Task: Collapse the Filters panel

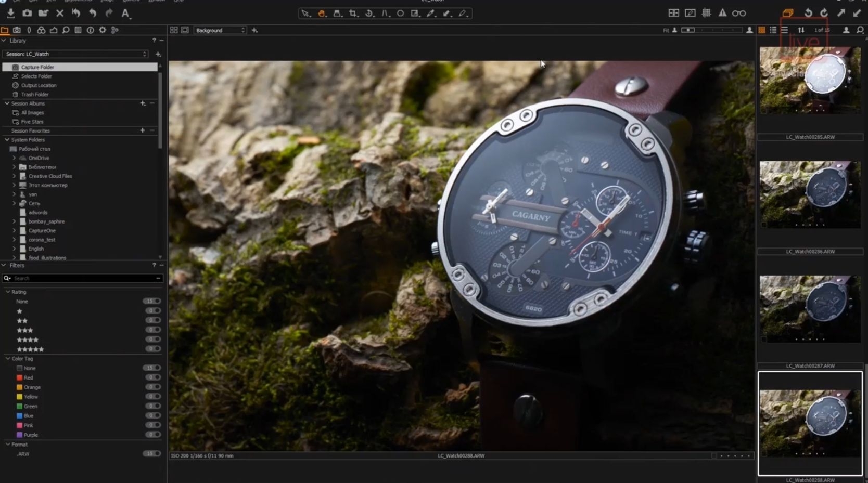Action: coord(4,265)
